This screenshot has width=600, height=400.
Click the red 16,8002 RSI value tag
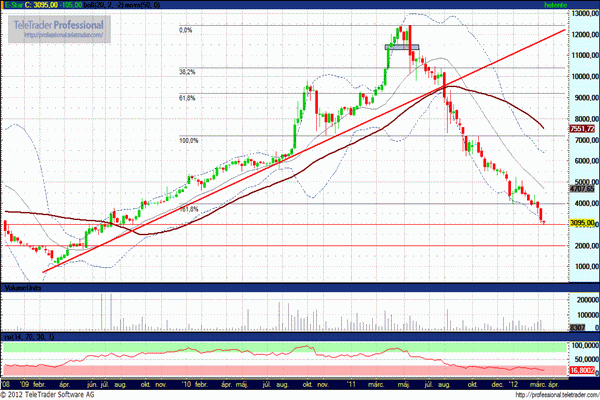pyautogui.click(x=582, y=370)
